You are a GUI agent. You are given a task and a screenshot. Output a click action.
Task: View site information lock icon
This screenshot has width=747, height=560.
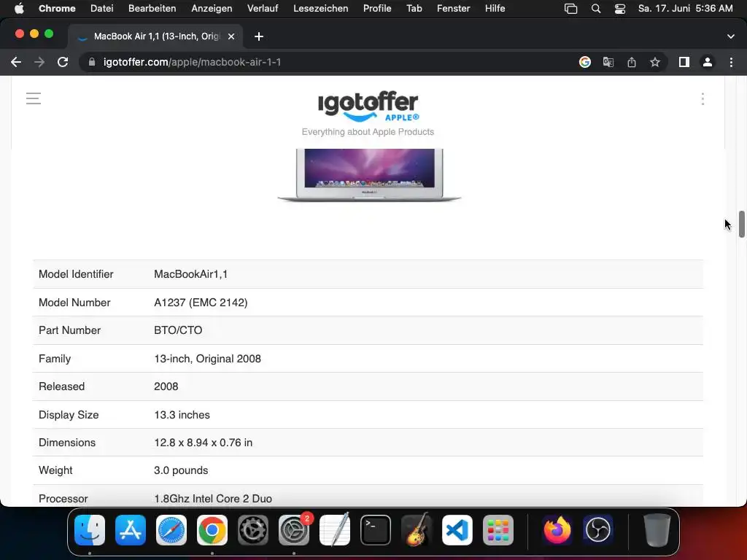pyautogui.click(x=92, y=62)
